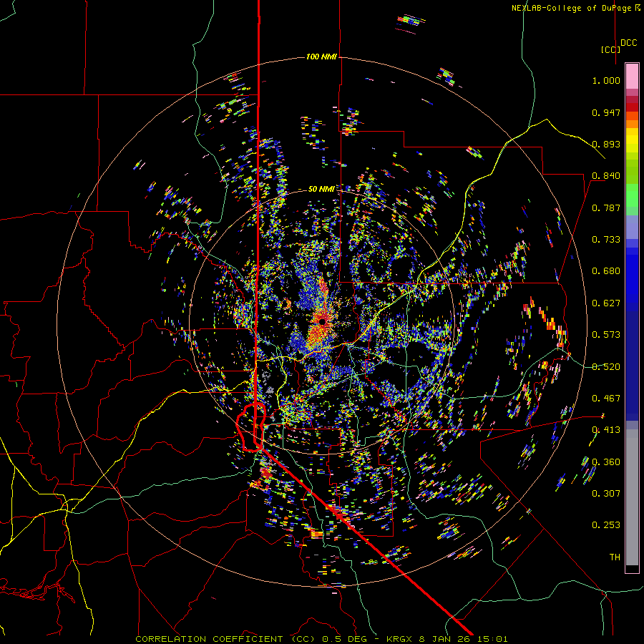Click the 0.573 scale value

click(606, 335)
